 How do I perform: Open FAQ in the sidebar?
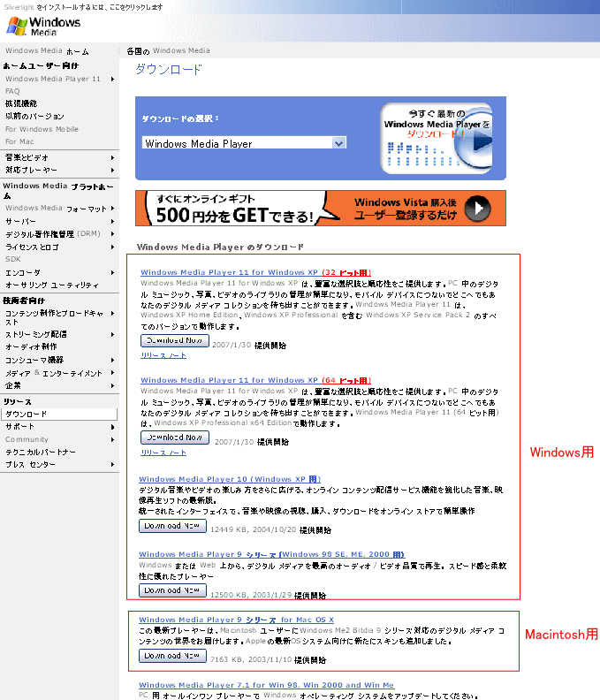pyautogui.click(x=12, y=91)
